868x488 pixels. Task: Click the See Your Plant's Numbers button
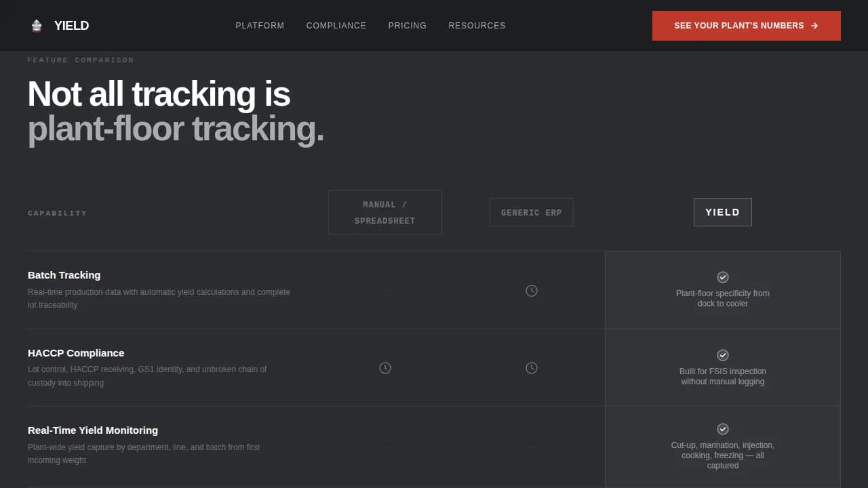click(747, 26)
